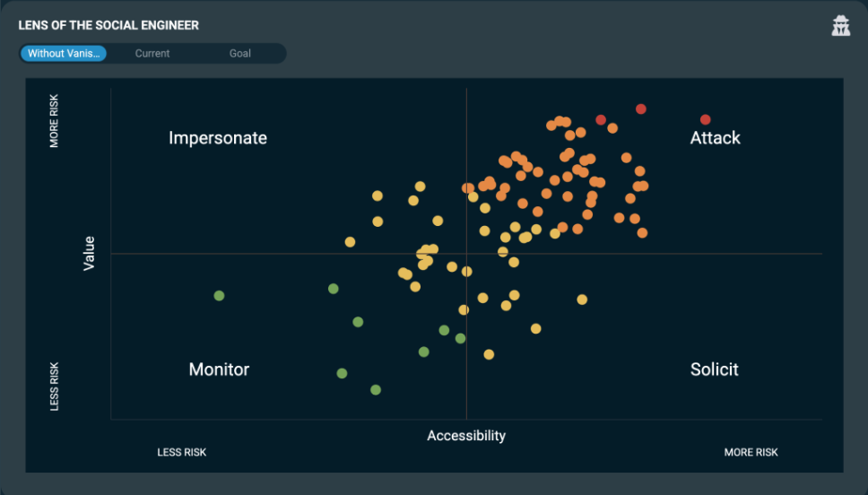Click the spy icon in top-right corner
868x495 pixels.
[840, 26]
